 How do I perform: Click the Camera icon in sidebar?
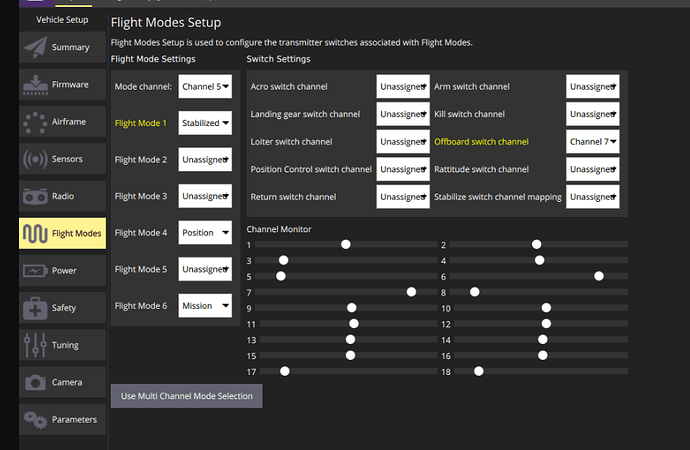35,382
